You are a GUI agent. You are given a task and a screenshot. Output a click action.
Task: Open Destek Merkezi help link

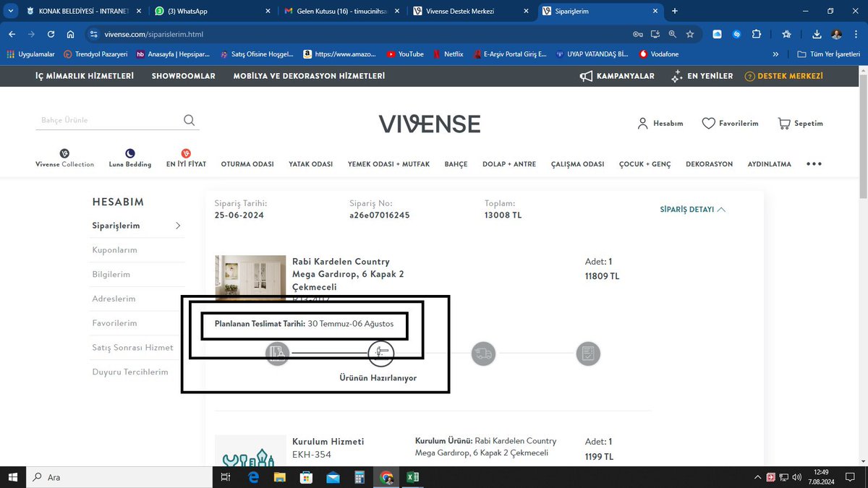[x=783, y=76]
